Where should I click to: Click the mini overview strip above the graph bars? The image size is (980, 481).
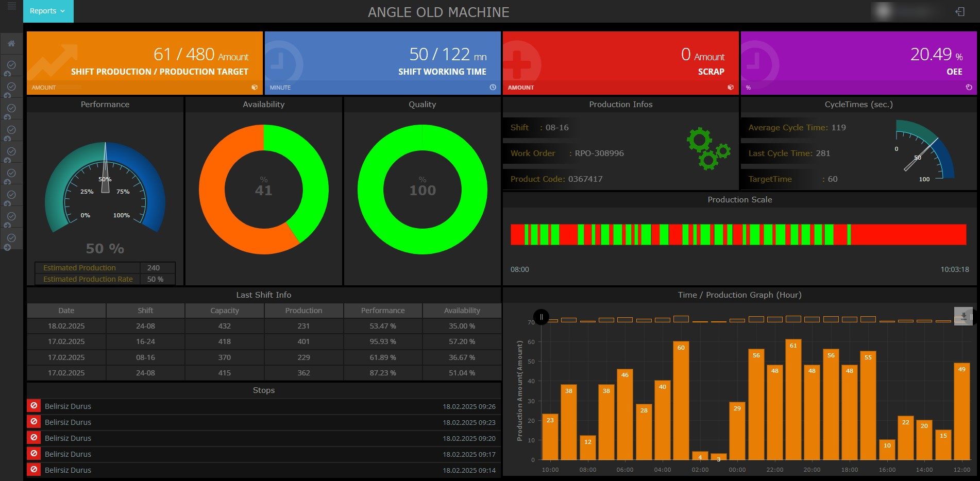(756, 319)
